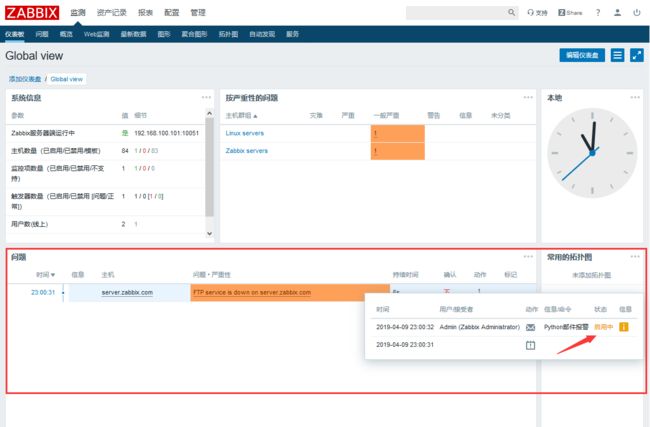Click the ZABBIX logo
The width and height of the screenshot is (650, 427).
[x=32, y=12]
